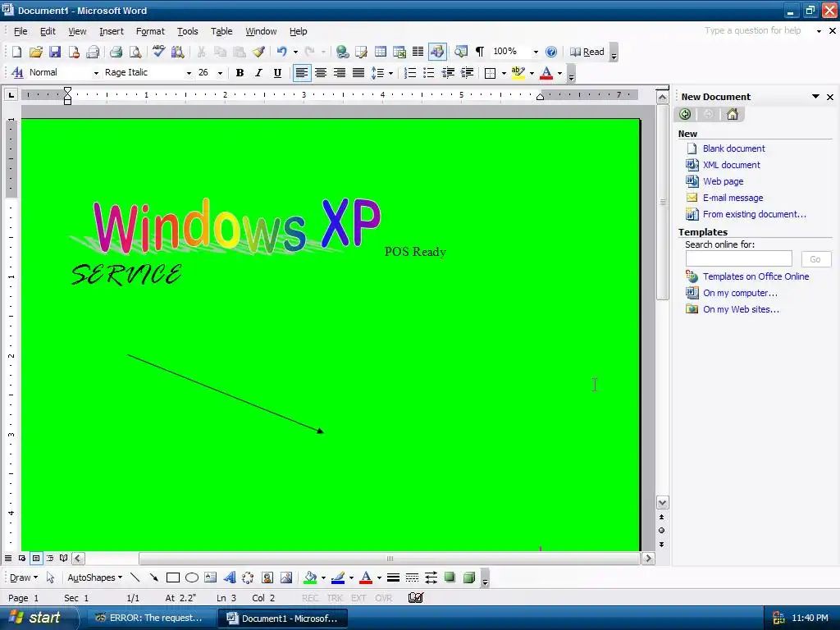Expand the Line Spacing dropdown arrow

pos(390,73)
